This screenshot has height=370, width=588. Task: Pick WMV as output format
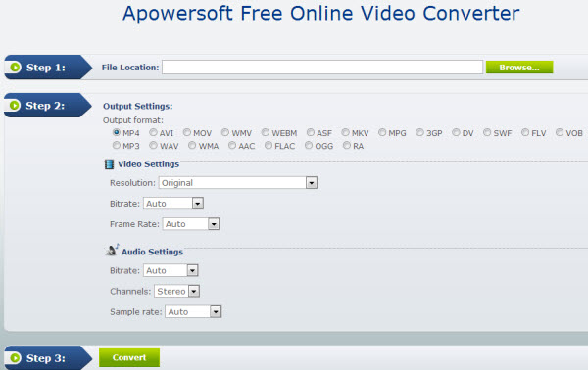[225, 132]
